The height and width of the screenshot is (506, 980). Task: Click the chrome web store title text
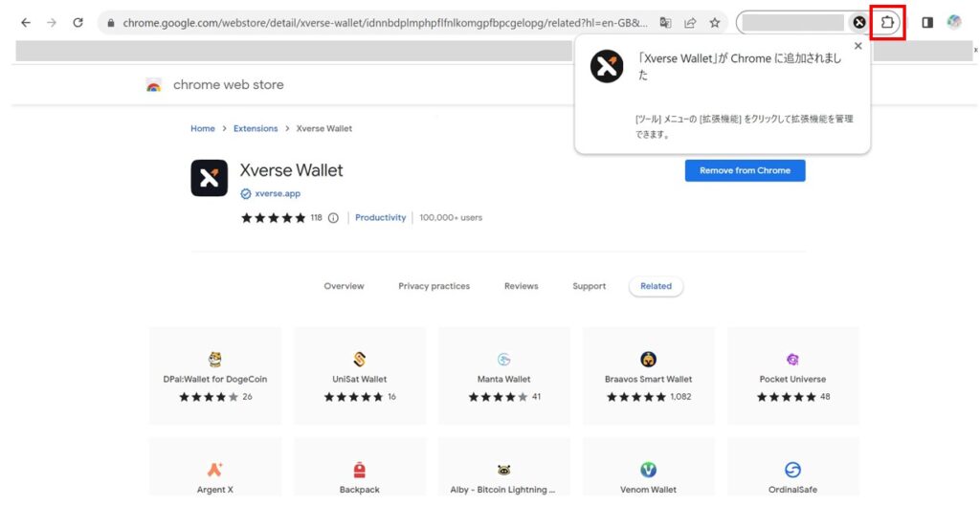pos(228,85)
